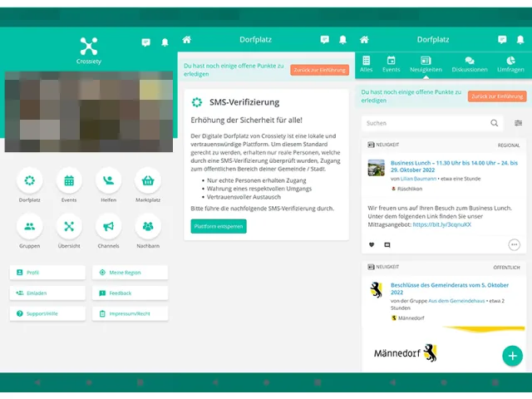Screen dimensions: 532x399
Task: Like the Business Lunch post with heart
Action: (x=372, y=244)
